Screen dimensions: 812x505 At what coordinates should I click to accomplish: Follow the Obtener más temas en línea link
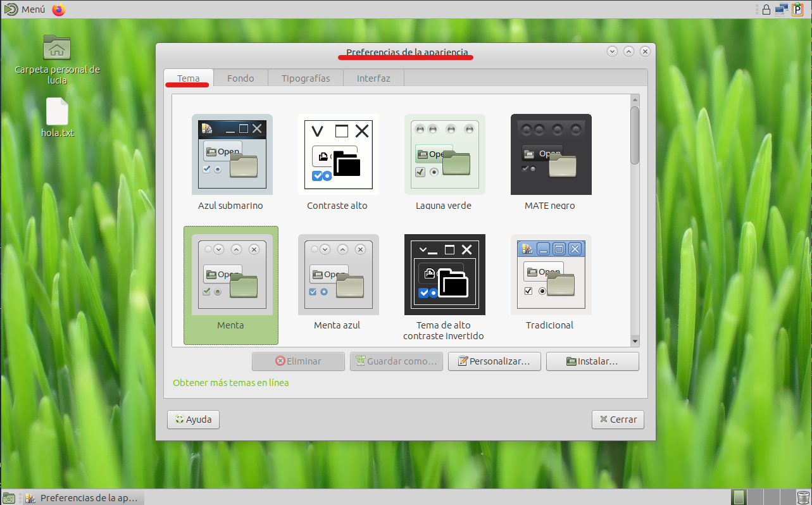(x=230, y=383)
